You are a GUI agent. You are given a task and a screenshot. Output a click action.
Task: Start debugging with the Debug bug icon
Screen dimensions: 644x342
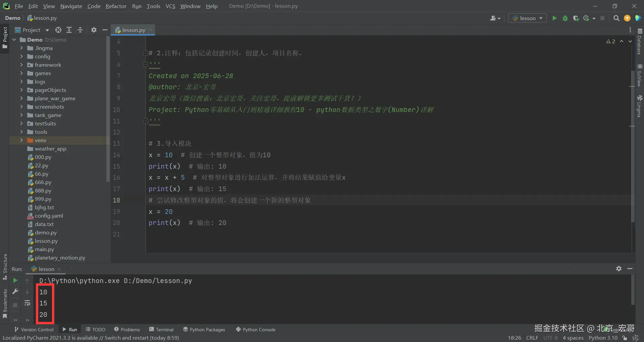point(565,18)
